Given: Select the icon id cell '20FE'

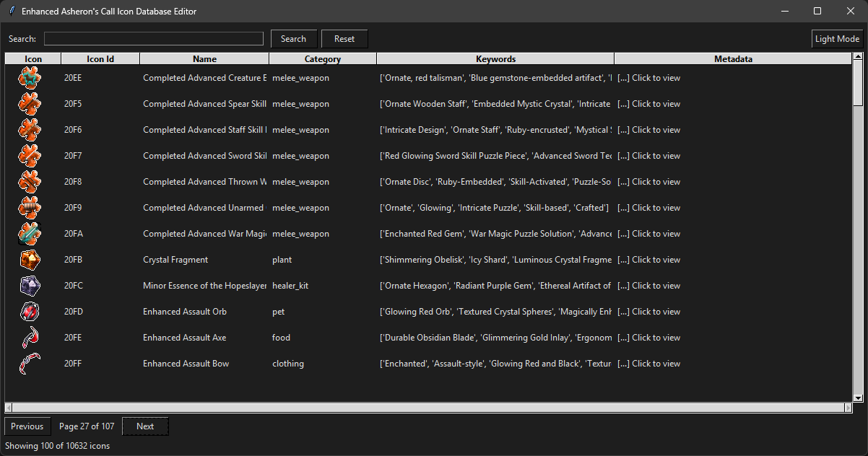Looking at the screenshot, I should [x=73, y=338].
